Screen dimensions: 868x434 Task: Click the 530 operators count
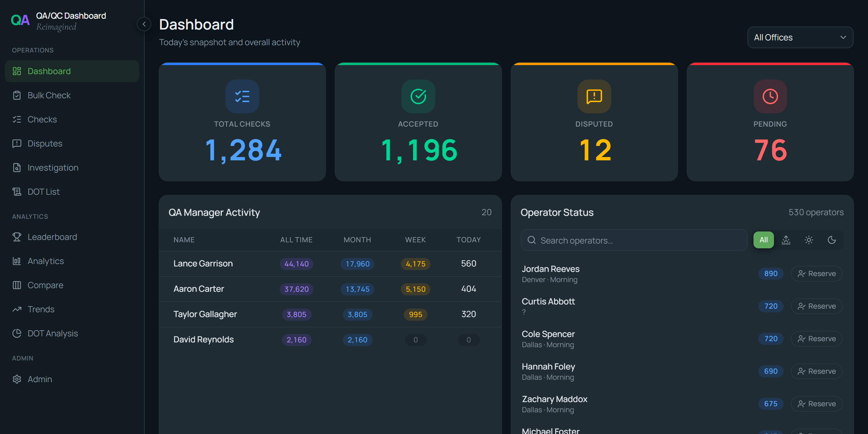[816, 212]
